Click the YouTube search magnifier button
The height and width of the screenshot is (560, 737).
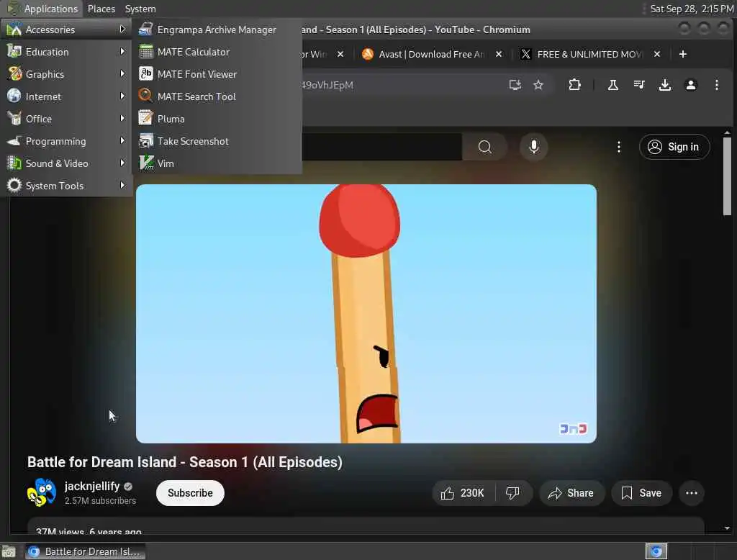pos(484,147)
